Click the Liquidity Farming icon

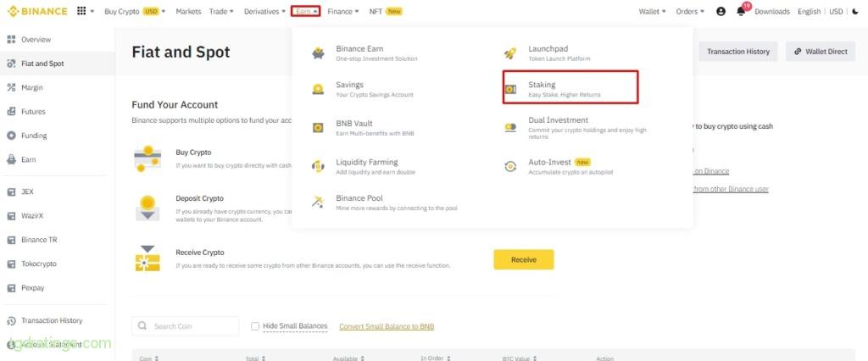point(318,166)
